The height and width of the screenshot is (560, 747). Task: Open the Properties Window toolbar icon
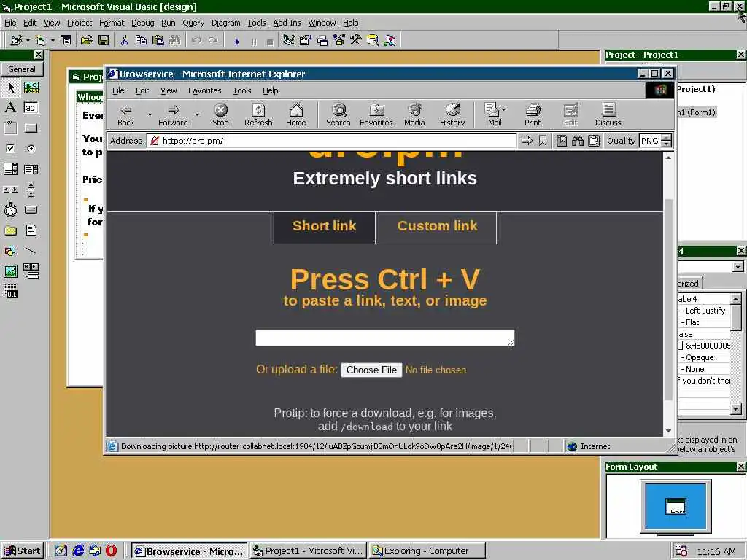click(x=306, y=41)
